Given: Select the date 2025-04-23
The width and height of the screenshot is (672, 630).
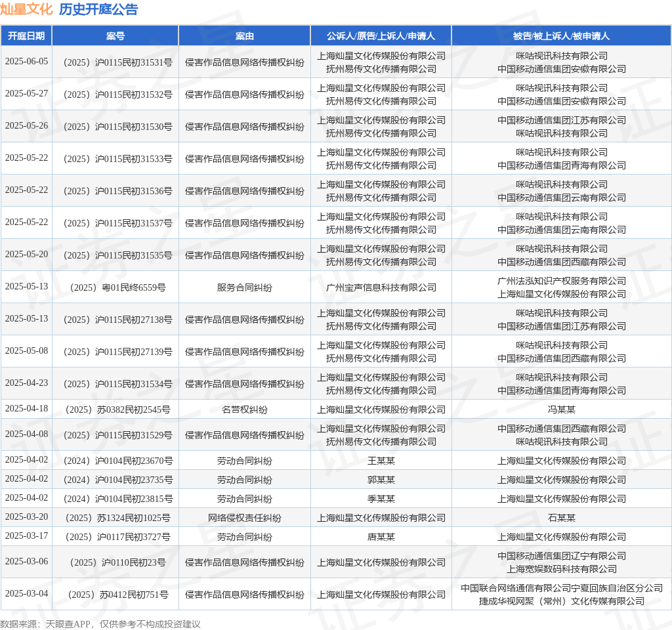Looking at the screenshot, I should (26, 383).
